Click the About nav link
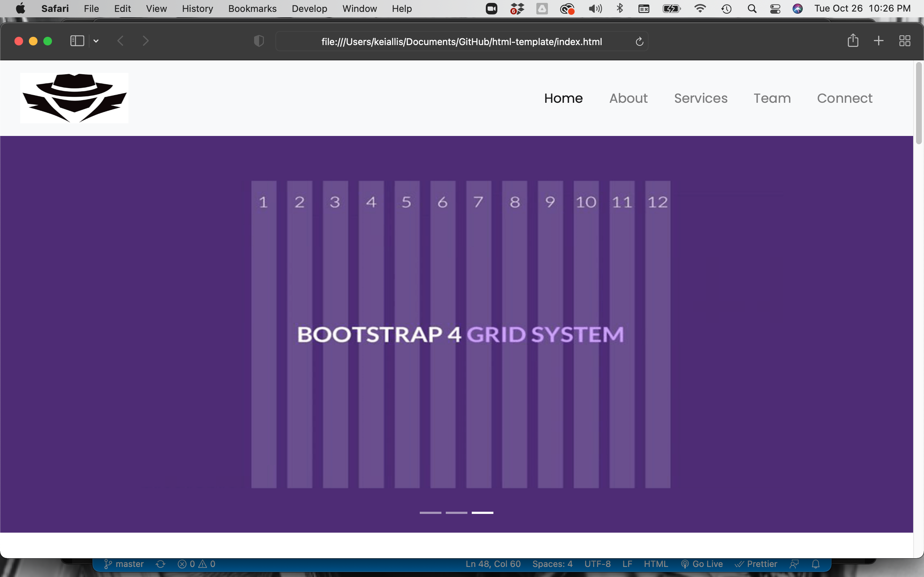This screenshot has width=924, height=577. 628,98
